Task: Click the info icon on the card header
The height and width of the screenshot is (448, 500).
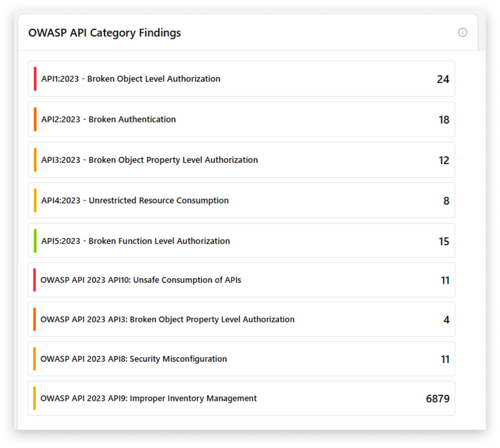Action: coord(462,32)
